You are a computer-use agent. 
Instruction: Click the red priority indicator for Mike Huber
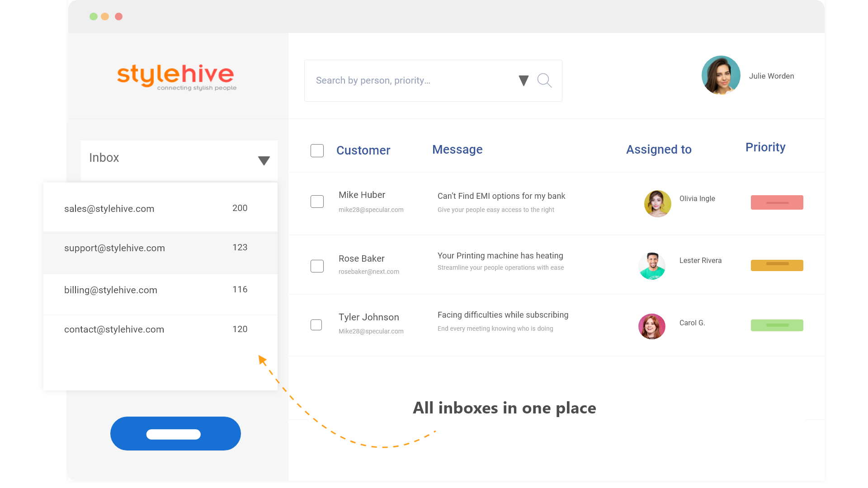point(777,202)
